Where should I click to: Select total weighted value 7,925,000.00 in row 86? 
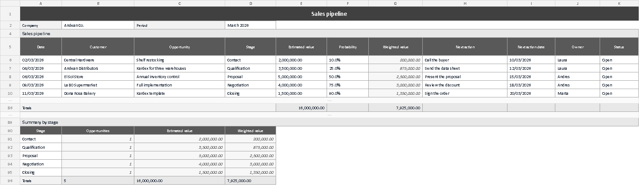[396, 108]
